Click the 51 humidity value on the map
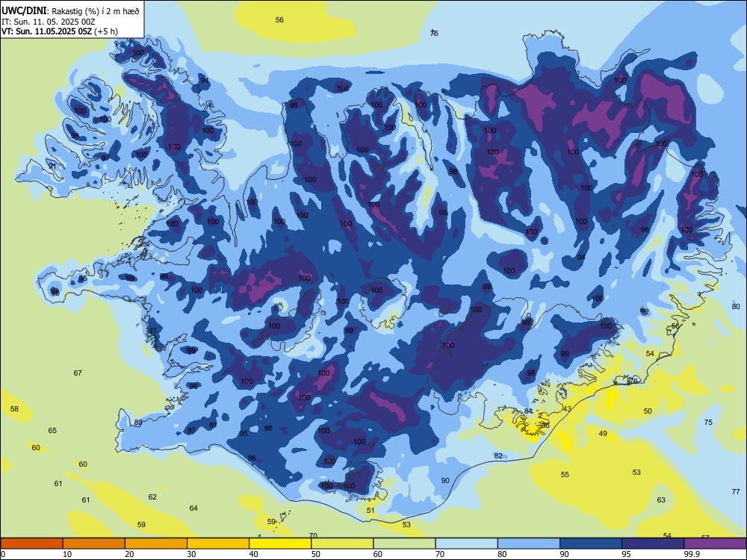The image size is (747, 560). [371, 511]
